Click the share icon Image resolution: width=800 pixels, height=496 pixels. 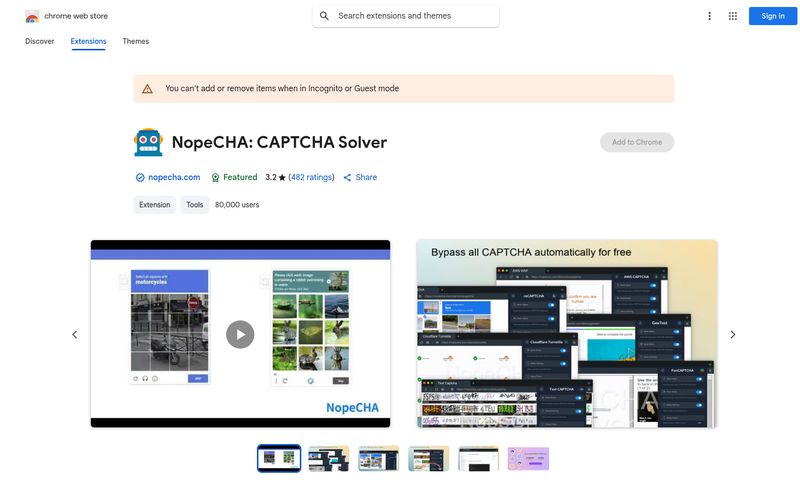[347, 178]
